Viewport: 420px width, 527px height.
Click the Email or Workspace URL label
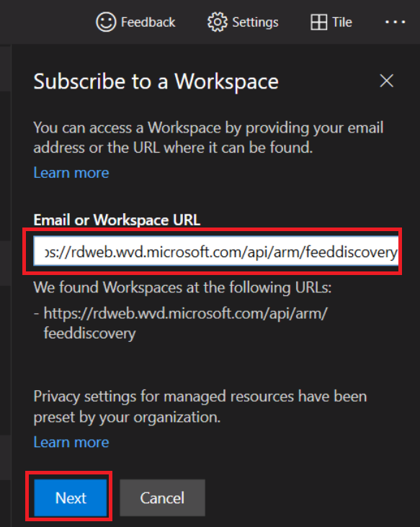point(117,220)
